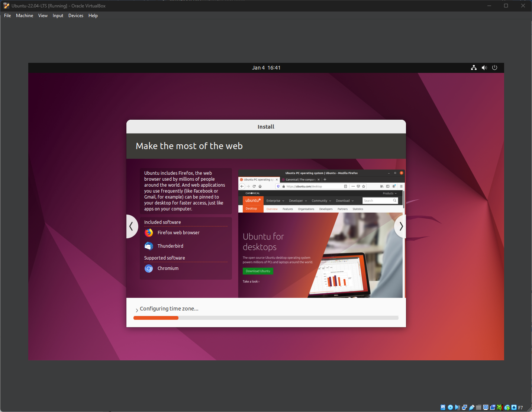Click the optical disc indicator icon

point(450,408)
